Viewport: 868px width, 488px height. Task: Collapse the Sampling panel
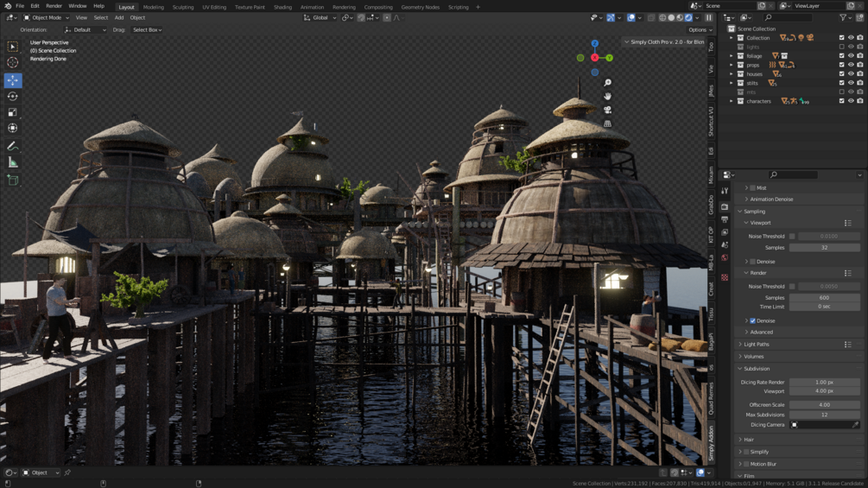pyautogui.click(x=754, y=212)
